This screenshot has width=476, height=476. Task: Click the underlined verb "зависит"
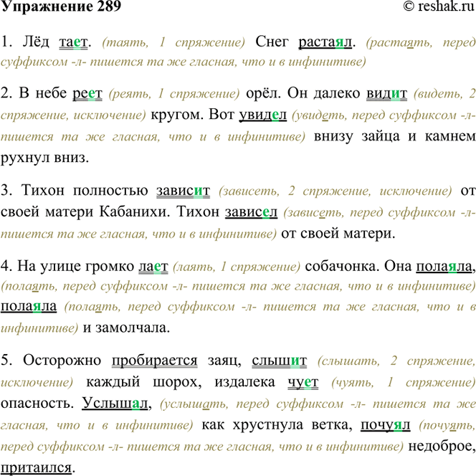182,193
